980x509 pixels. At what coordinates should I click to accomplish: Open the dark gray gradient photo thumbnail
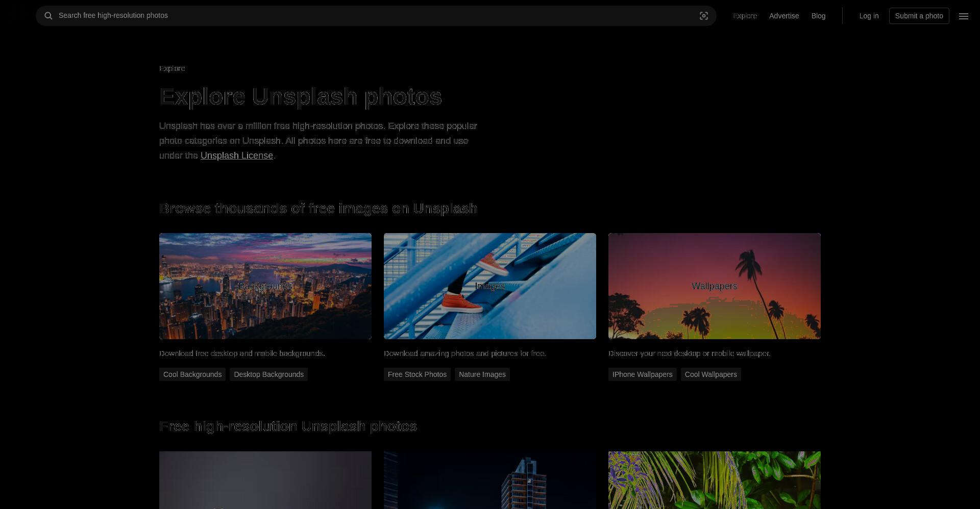tap(265, 480)
